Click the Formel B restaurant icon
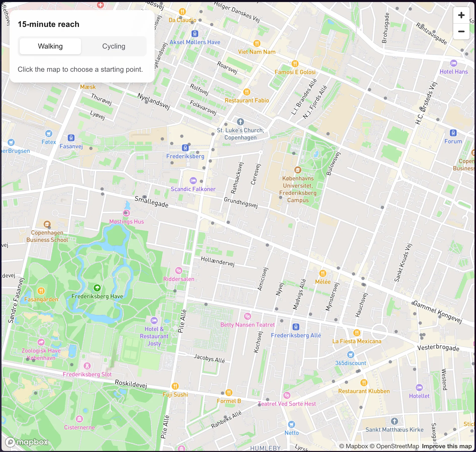Image resolution: width=476 pixels, height=452 pixels. point(229,393)
